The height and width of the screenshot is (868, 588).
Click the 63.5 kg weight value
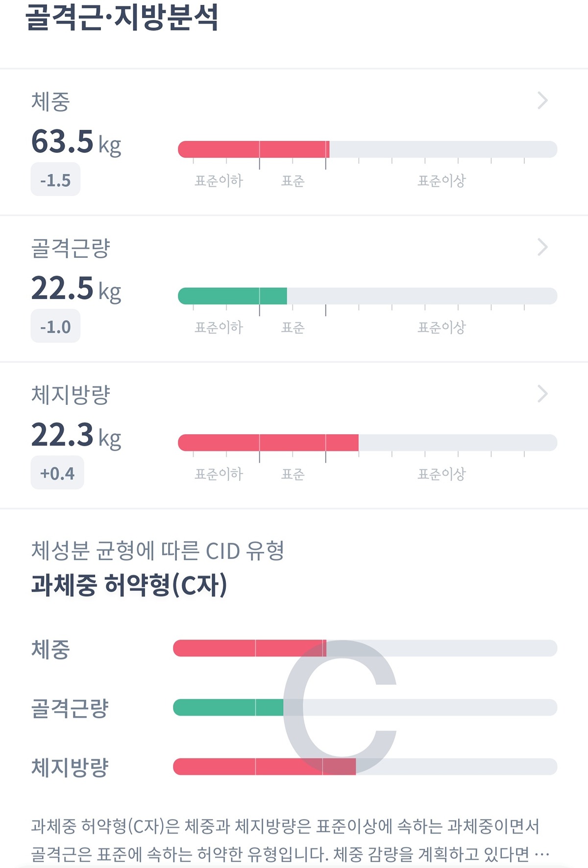pos(76,142)
